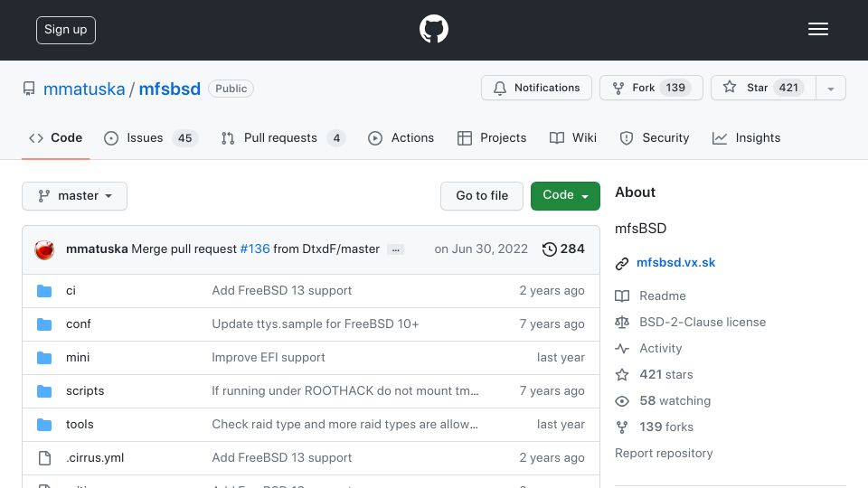Expand the star lists dropdown arrow
Screen dimensions: 868x488
[x=831, y=89]
